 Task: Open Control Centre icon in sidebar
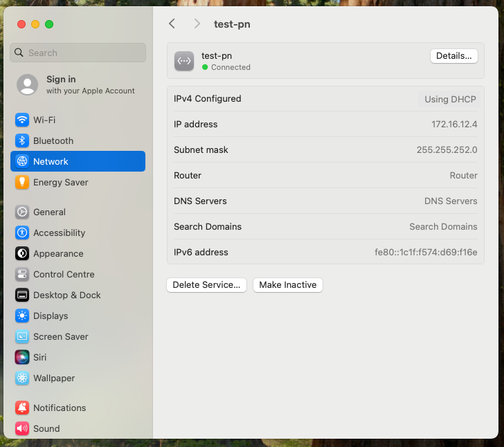tap(22, 275)
